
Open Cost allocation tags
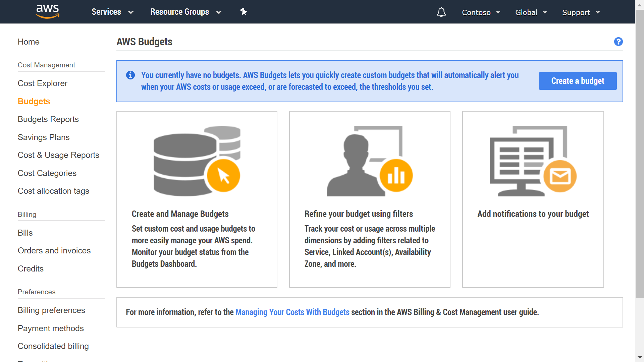pos(53,191)
